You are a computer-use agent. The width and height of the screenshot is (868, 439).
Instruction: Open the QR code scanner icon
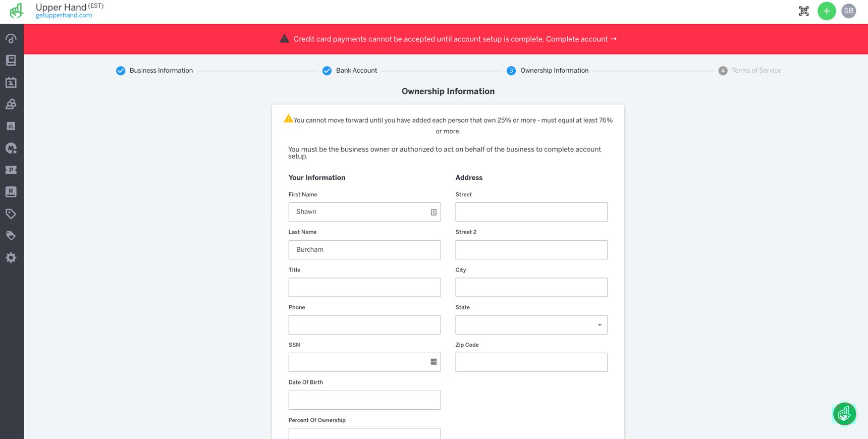(803, 11)
